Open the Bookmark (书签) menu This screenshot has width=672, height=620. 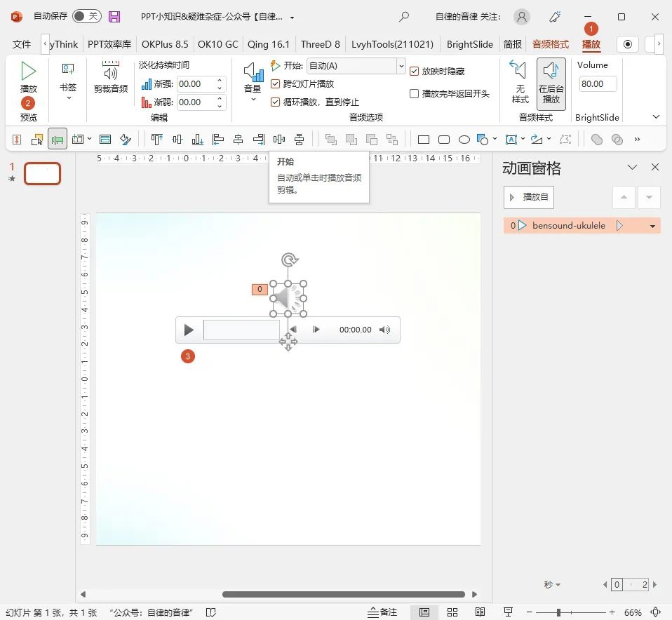pos(68,81)
